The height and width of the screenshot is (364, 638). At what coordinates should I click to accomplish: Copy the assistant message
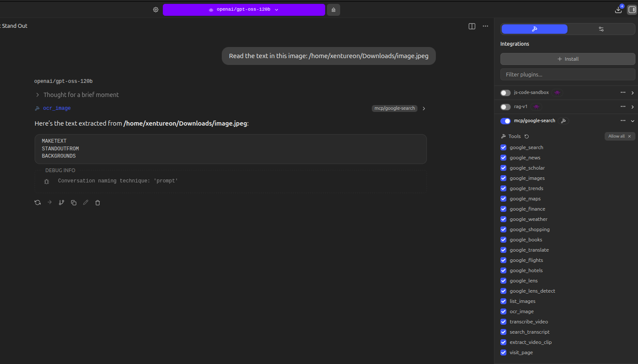point(74,203)
